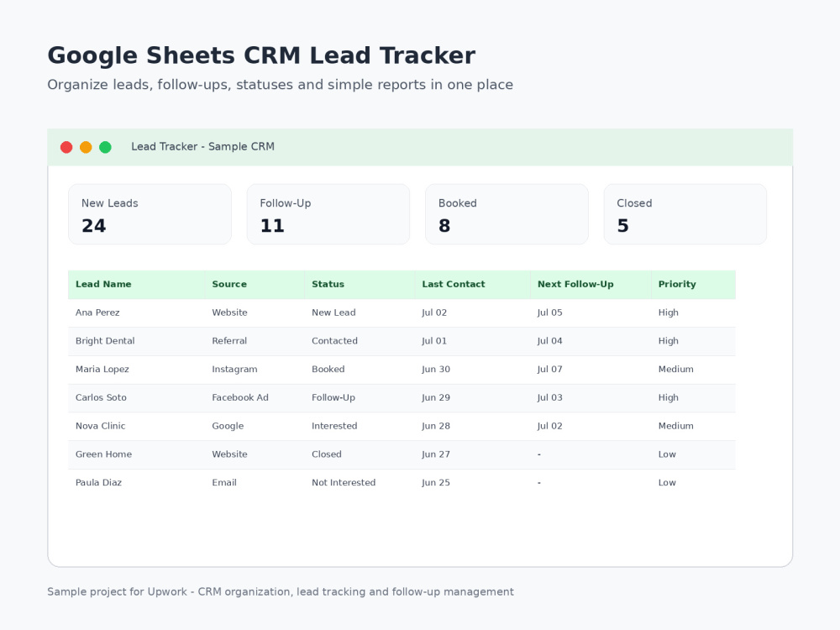Click Bright Dental's High priority cell
The image size is (840, 630).
693,341
